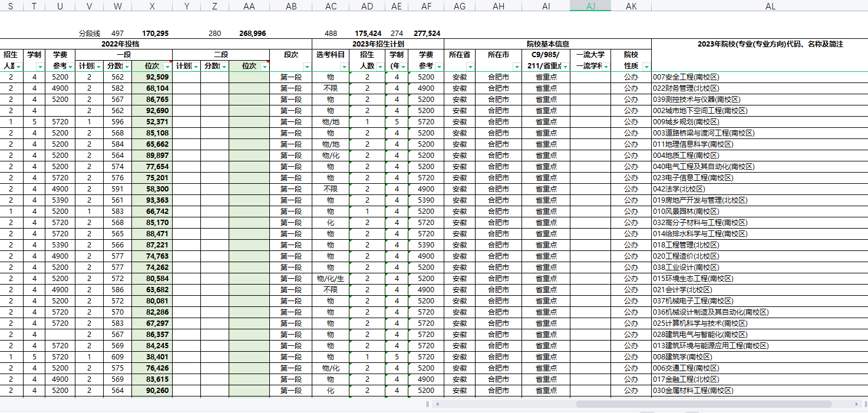Open the 所在省 filter dropdown
Screen dimensions: 868x413
point(470,67)
